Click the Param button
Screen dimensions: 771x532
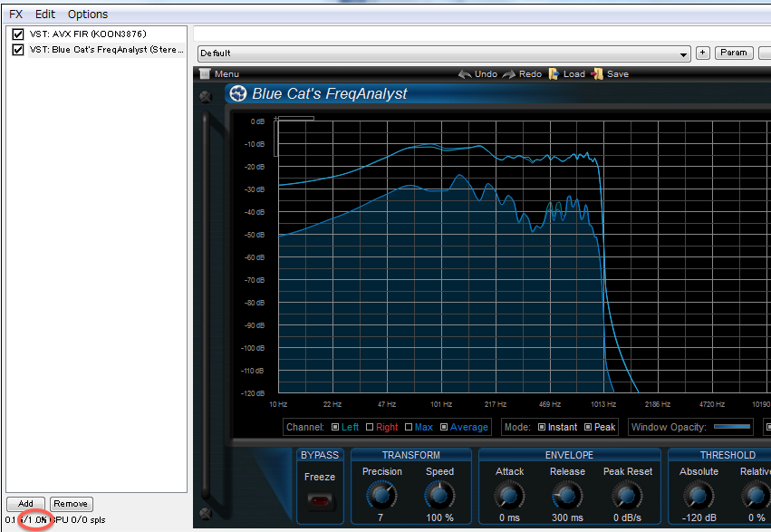point(734,53)
